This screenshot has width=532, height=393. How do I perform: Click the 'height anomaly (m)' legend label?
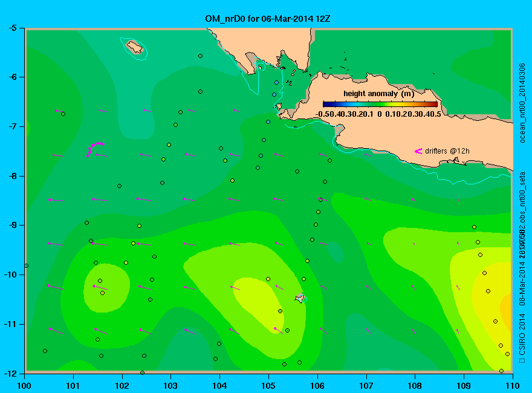coord(378,94)
